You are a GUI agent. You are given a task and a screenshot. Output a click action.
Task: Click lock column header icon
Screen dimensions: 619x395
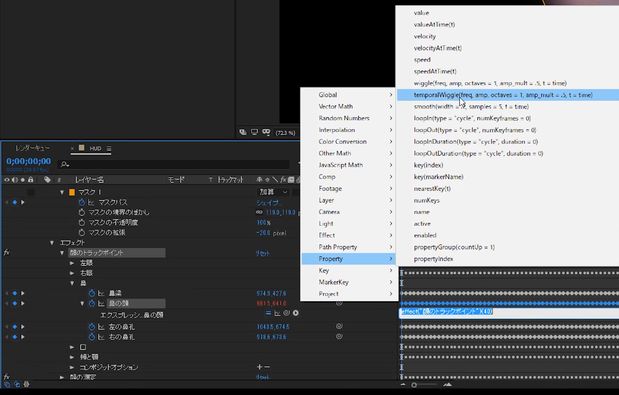click(x=30, y=180)
